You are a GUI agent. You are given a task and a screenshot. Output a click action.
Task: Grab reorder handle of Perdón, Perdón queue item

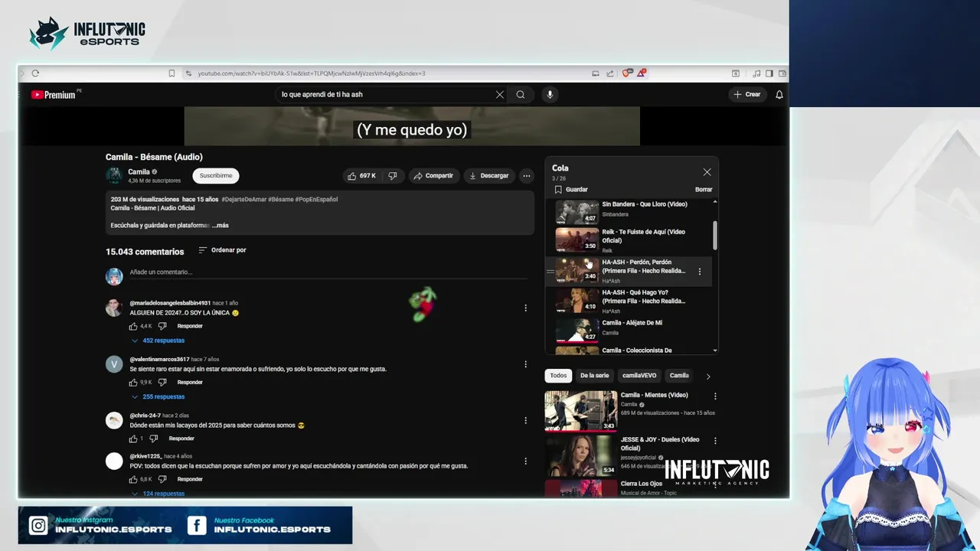tap(550, 272)
